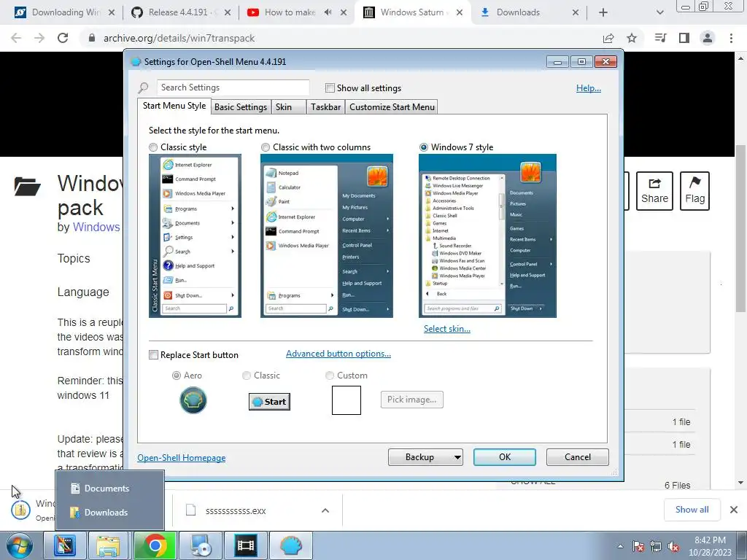
Task: Reload the archive.org page
Action: click(x=63, y=38)
